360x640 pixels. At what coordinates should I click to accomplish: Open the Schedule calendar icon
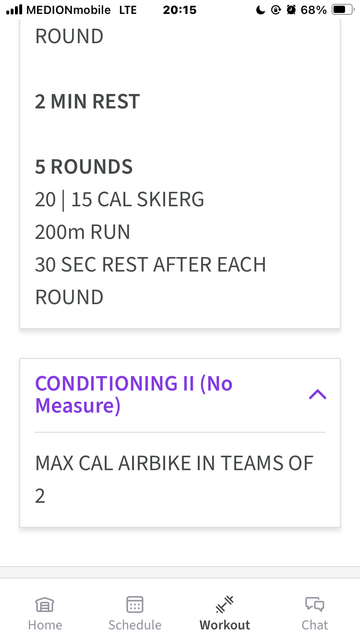point(135,604)
